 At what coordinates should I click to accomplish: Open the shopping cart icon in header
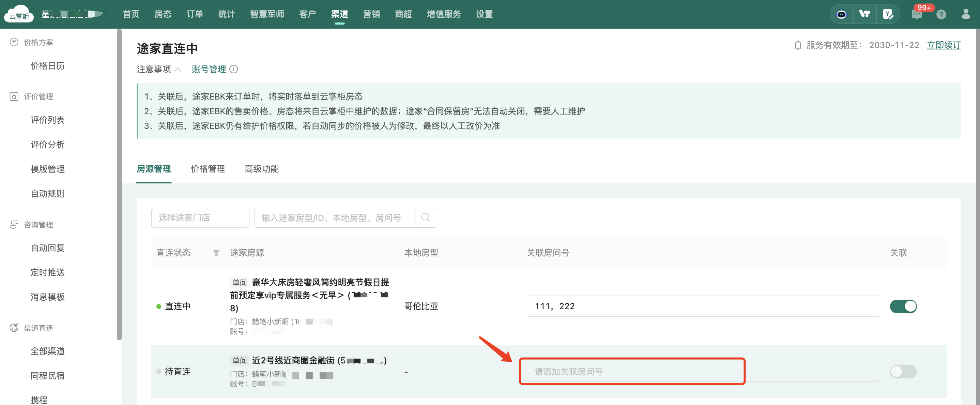point(864,14)
